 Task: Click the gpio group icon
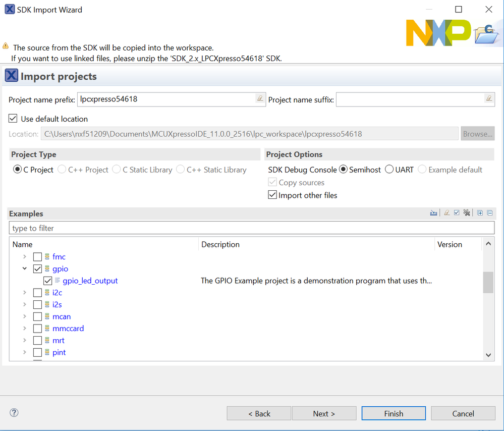(47, 268)
